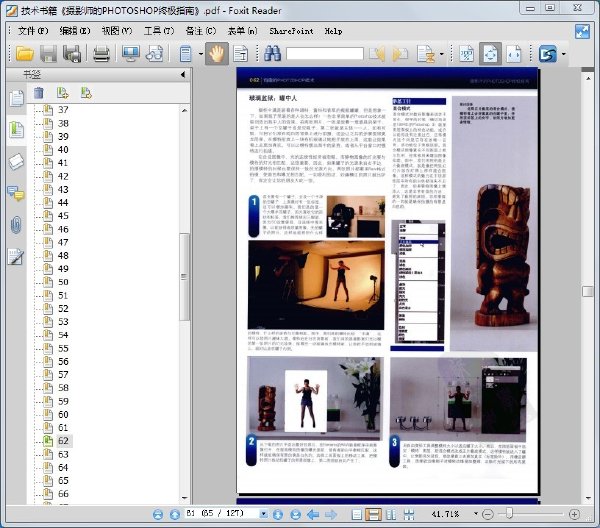The image size is (600, 528).
Task: Select bookmark 45 in the tree
Action: click(63, 216)
